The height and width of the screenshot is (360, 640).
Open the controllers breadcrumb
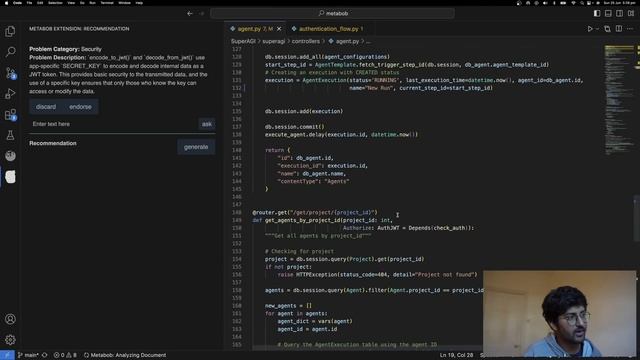click(x=306, y=41)
